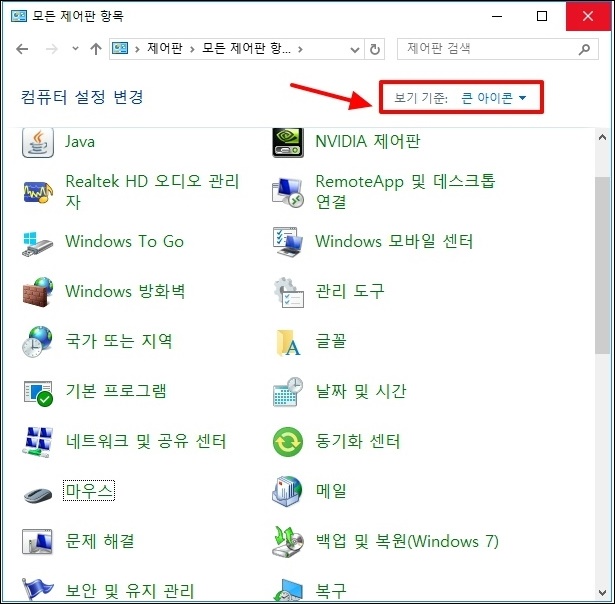Click the RemoteApp desktop connection icon

pyautogui.click(x=288, y=192)
